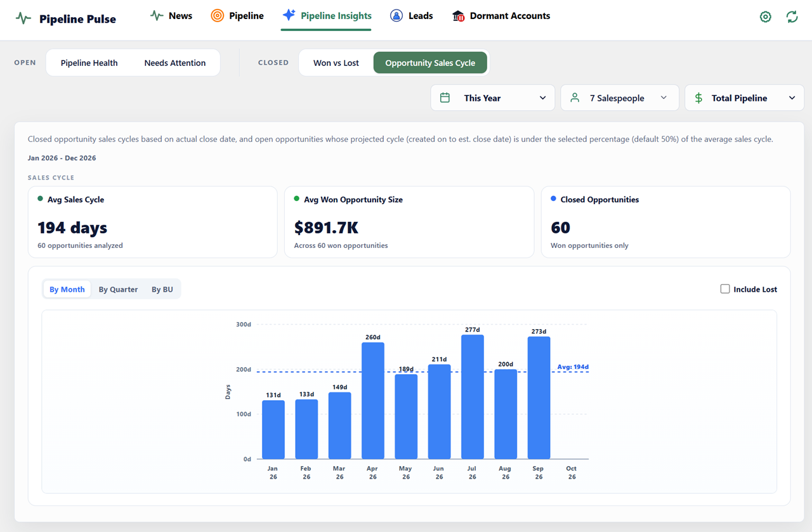Click the dollar sign icon in Total Pipeline
The width and height of the screenshot is (812, 532).
(x=698, y=98)
